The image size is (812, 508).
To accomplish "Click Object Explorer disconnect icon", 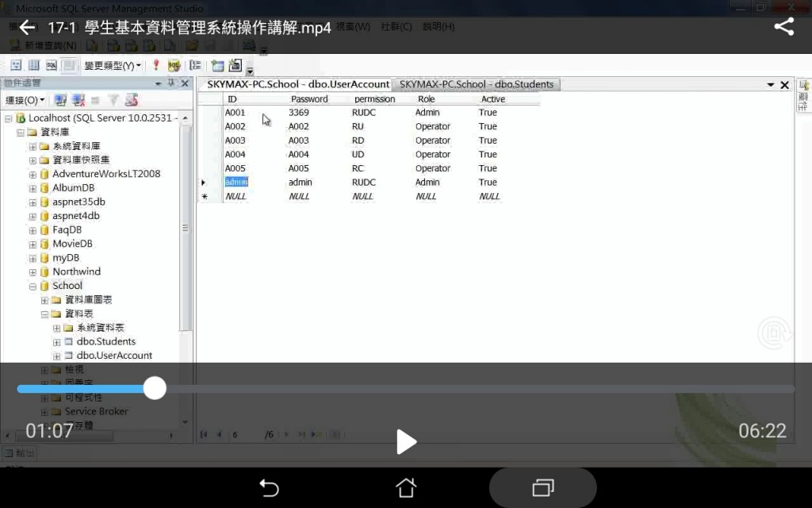I will (x=79, y=100).
